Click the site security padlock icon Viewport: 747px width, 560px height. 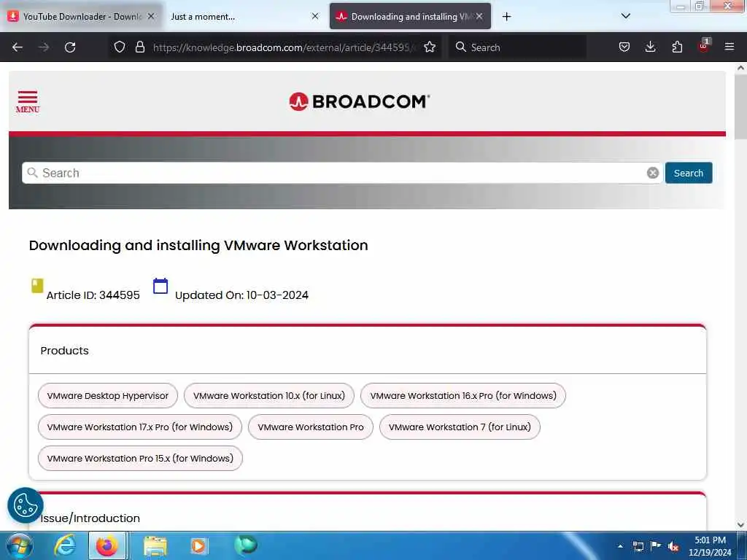[139, 47]
